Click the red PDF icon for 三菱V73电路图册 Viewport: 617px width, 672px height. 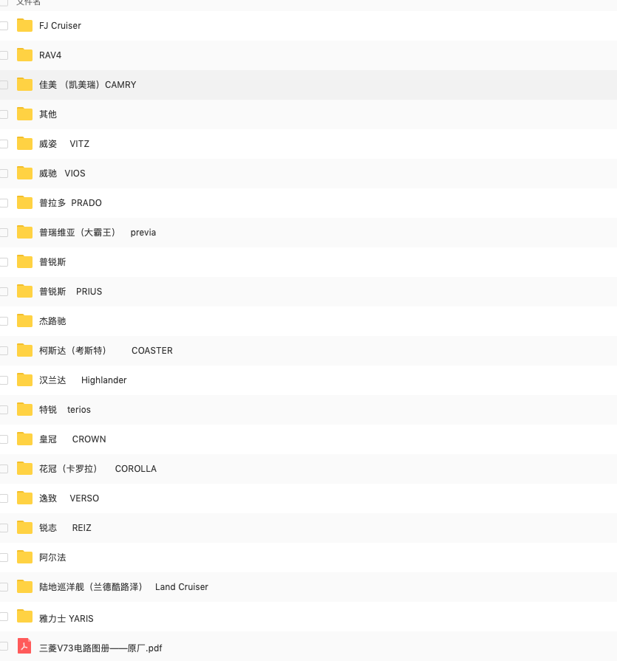click(x=24, y=646)
